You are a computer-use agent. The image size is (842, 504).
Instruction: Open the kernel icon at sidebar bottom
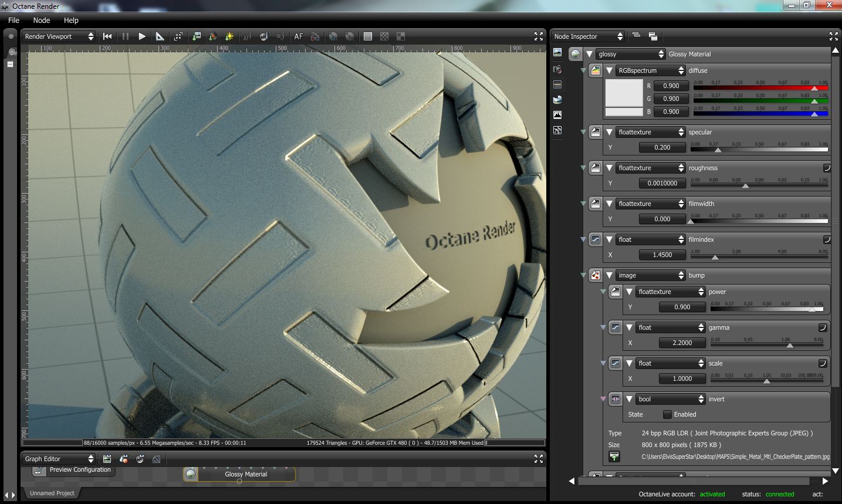click(557, 130)
